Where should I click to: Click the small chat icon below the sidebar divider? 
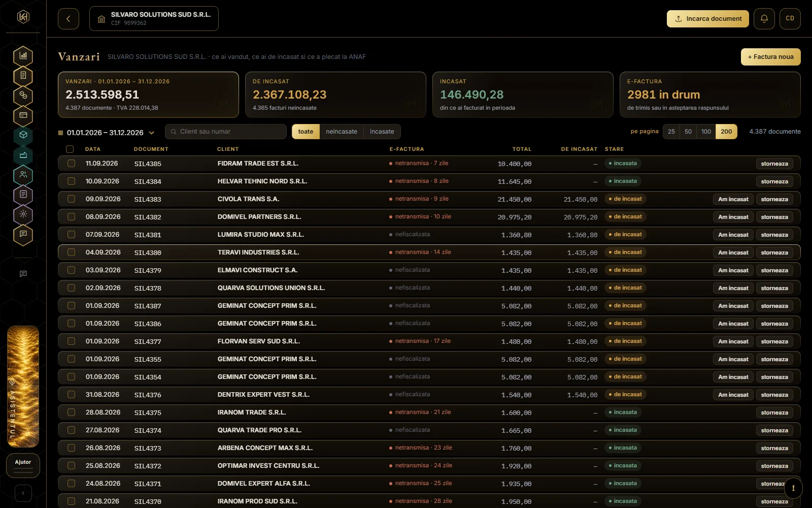click(x=23, y=274)
